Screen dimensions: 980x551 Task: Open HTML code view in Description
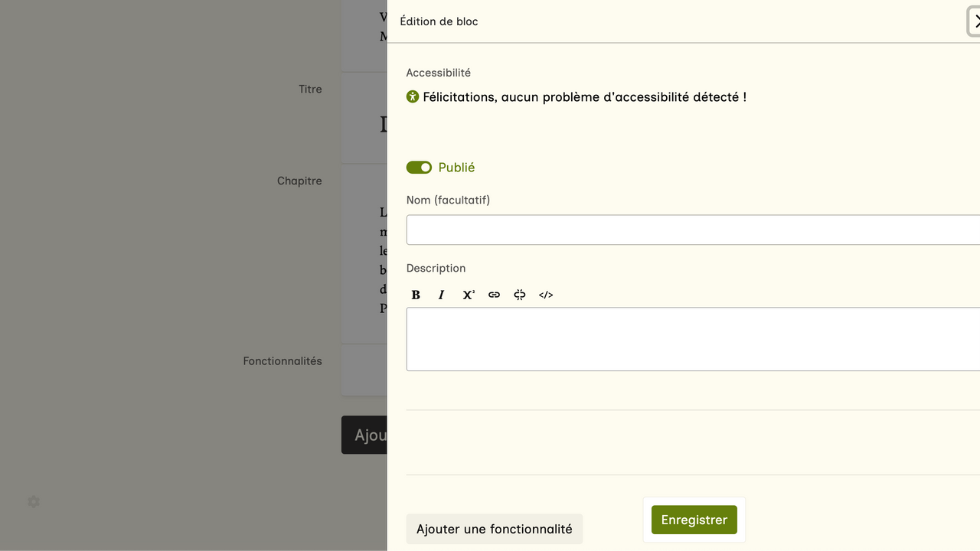pos(546,295)
